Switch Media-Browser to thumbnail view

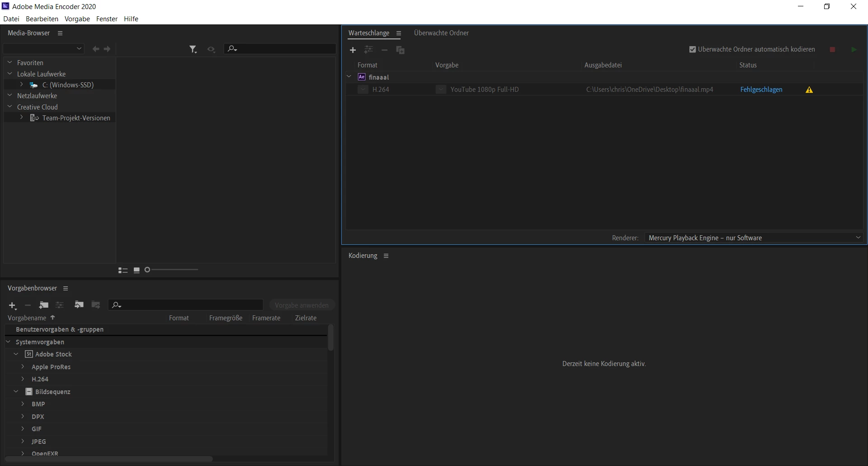137,270
